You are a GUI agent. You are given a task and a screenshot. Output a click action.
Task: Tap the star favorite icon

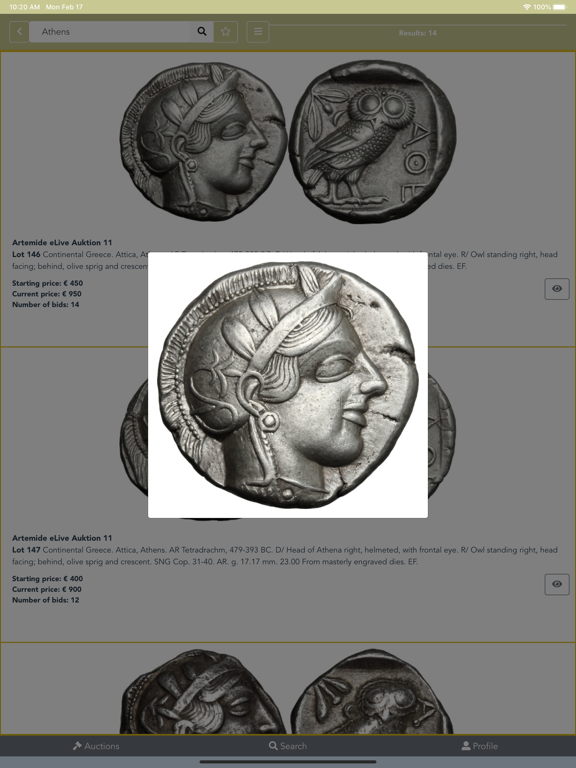225,32
